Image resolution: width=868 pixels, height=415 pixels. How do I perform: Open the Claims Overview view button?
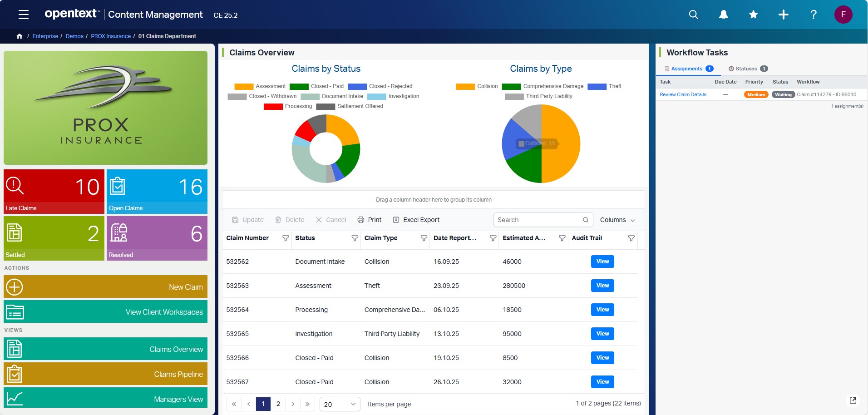pyautogui.click(x=105, y=349)
